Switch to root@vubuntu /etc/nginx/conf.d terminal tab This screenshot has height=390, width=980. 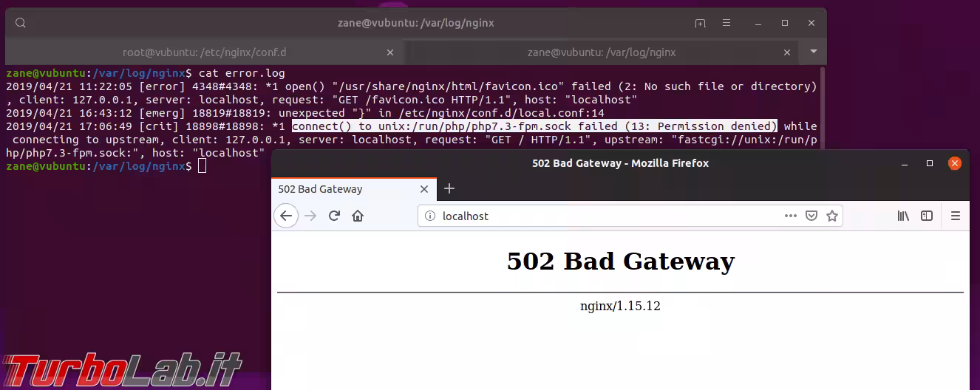coord(204,52)
